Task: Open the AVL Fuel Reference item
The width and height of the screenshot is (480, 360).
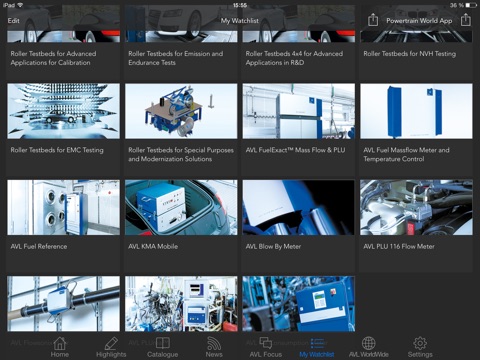Action: click(x=63, y=226)
